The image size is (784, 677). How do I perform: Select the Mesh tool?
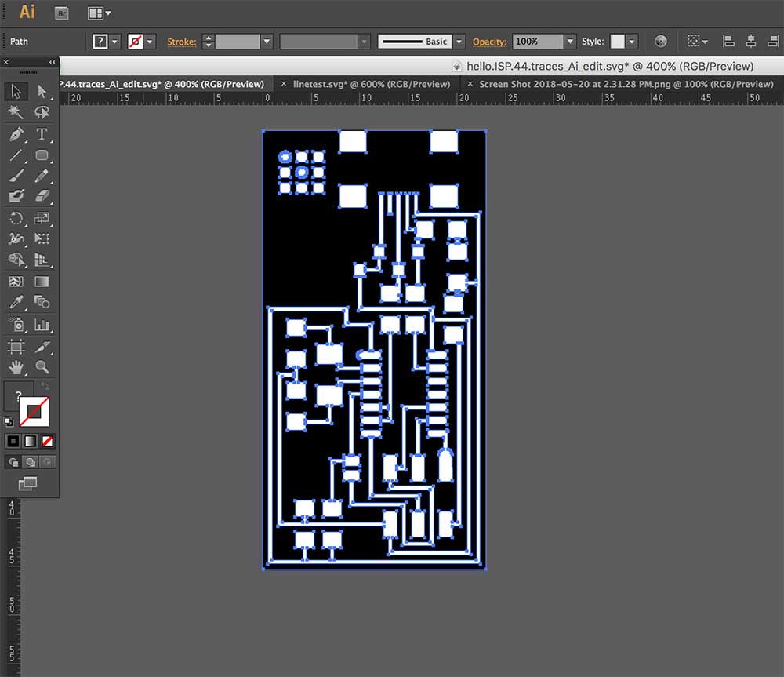pos(16,282)
